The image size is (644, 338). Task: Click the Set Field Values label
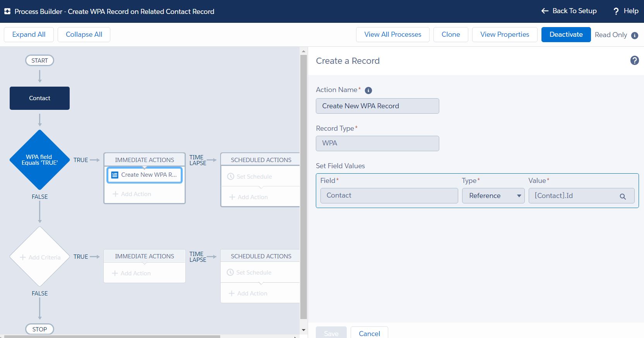(340, 166)
